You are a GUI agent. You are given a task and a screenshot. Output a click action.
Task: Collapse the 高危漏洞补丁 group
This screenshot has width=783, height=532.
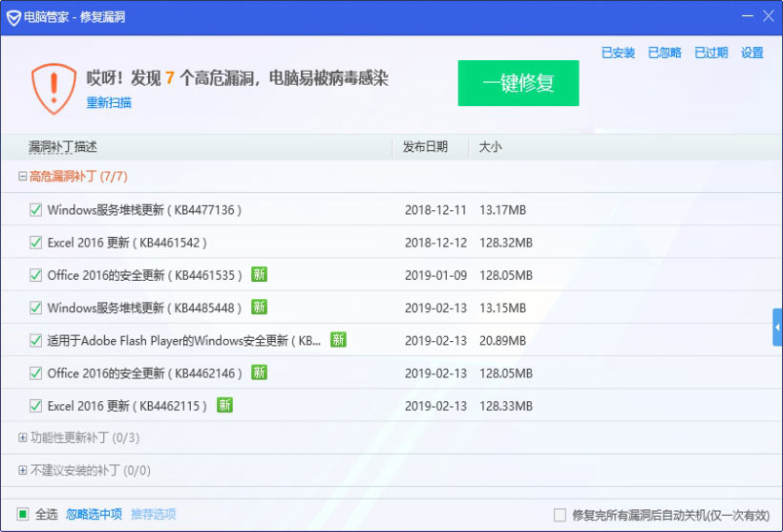[23, 177]
